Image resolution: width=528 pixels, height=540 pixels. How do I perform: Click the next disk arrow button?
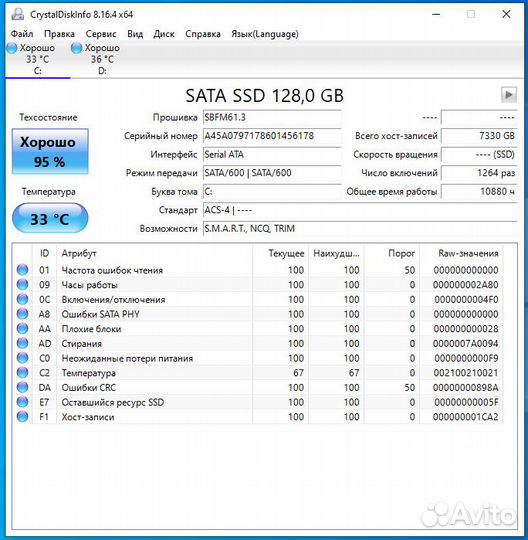509,94
